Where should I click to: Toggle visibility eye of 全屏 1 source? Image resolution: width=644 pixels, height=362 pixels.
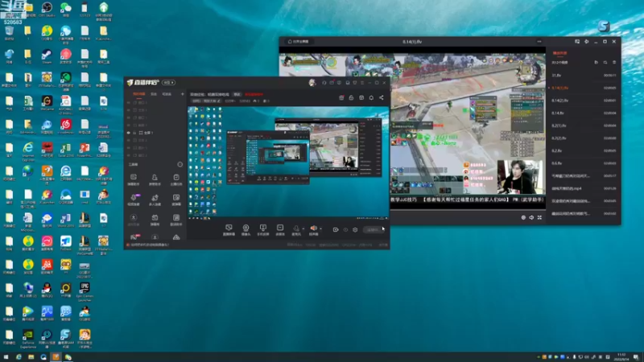pos(129,133)
